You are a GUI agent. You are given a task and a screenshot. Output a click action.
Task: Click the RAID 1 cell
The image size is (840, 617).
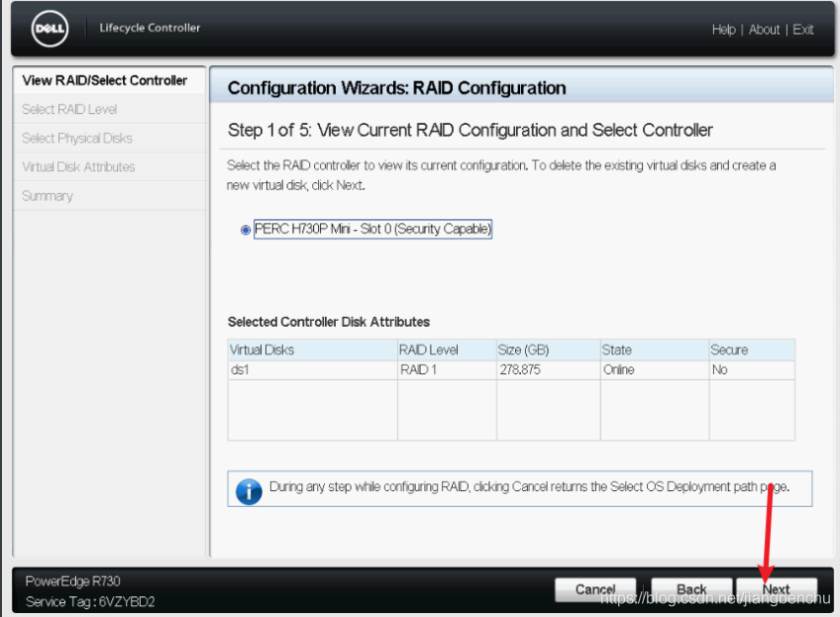click(447, 370)
